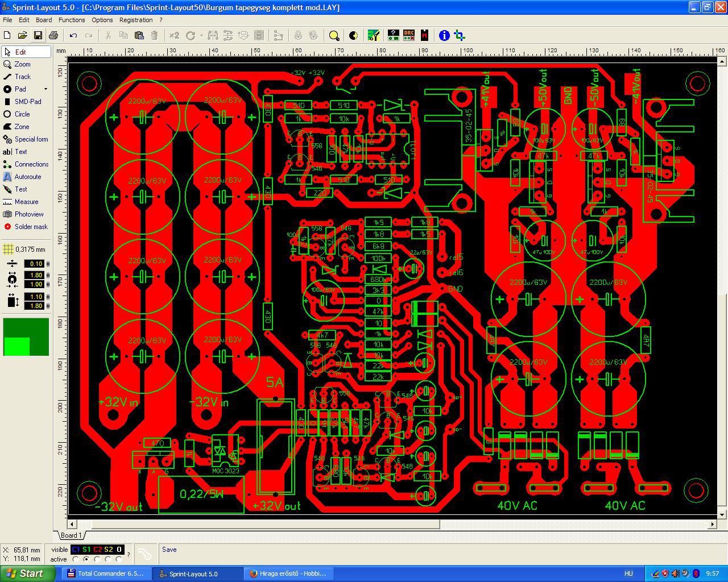Select the Test tool
This screenshot has height=582, width=728.
click(26, 189)
